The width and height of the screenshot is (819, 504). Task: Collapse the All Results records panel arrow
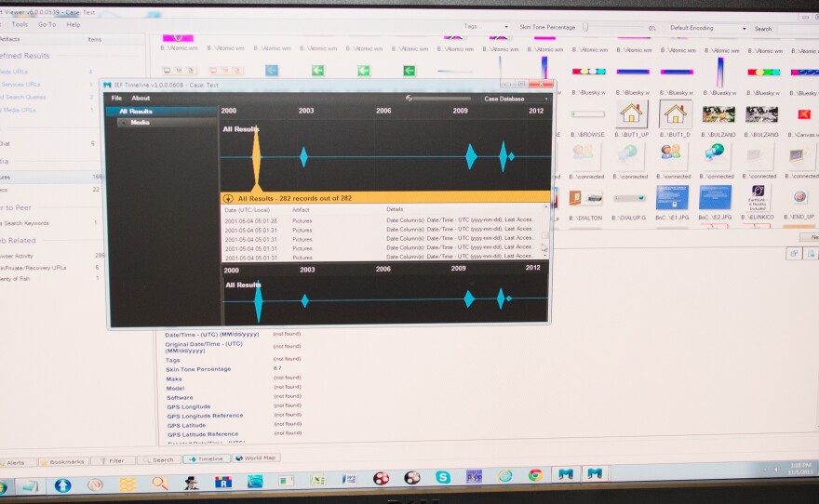228,198
